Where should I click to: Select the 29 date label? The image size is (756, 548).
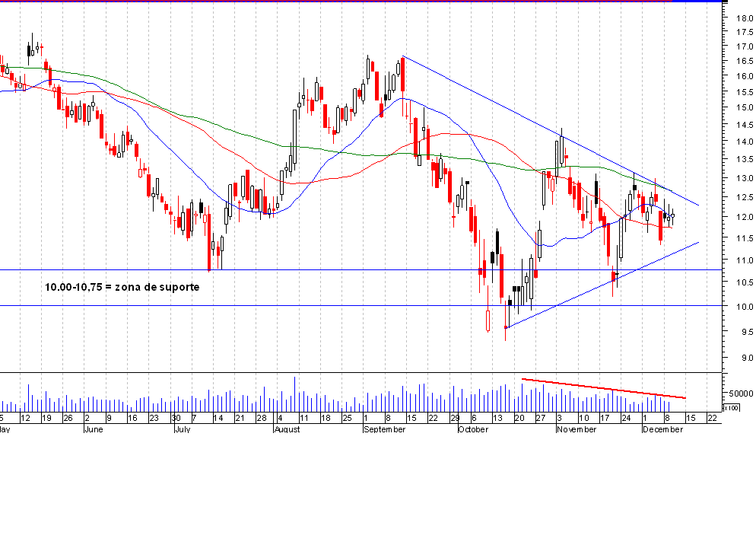[x=455, y=419]
